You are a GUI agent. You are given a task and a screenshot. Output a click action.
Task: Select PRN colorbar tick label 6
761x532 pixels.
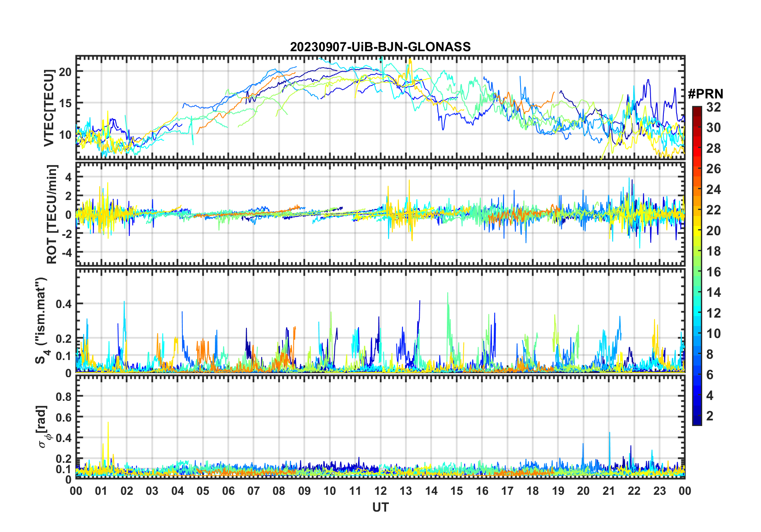pos(710,375)
